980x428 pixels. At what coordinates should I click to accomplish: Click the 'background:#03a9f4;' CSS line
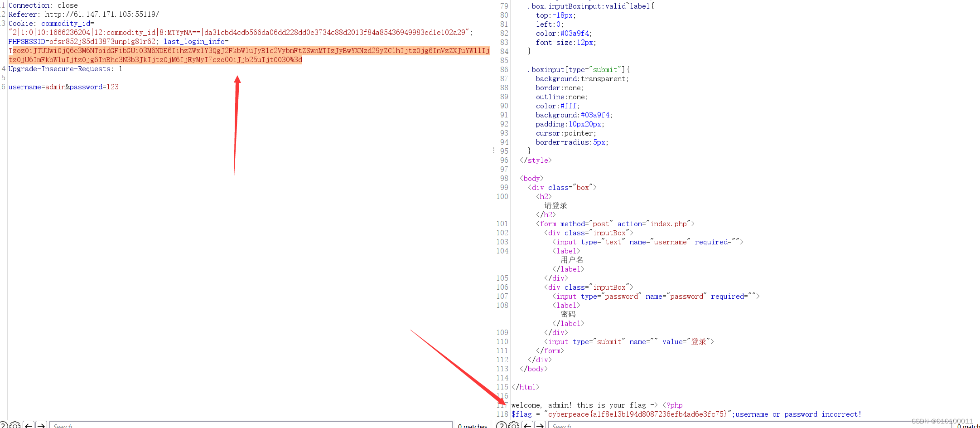click(x=574, y=115)
